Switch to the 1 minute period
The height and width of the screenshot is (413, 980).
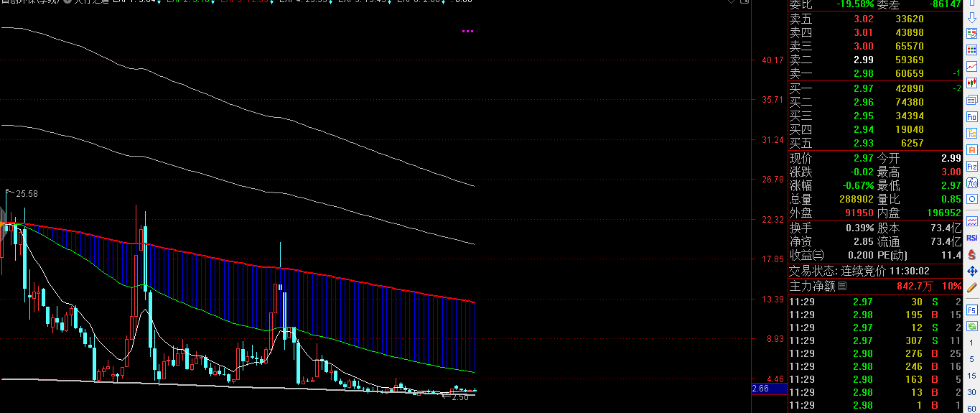972,343
